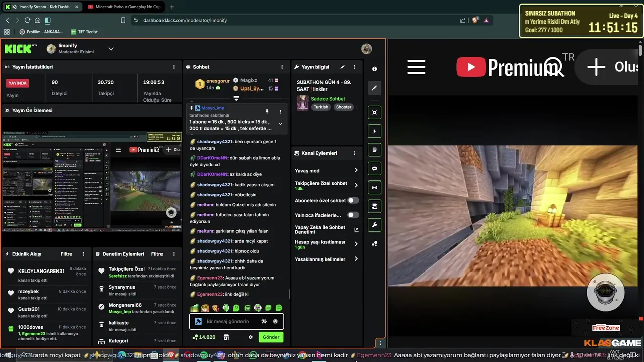Click the 14.620 kicks points balance
Screen dimensions: 644x362
pyautogui.click(x=204, y=337)
